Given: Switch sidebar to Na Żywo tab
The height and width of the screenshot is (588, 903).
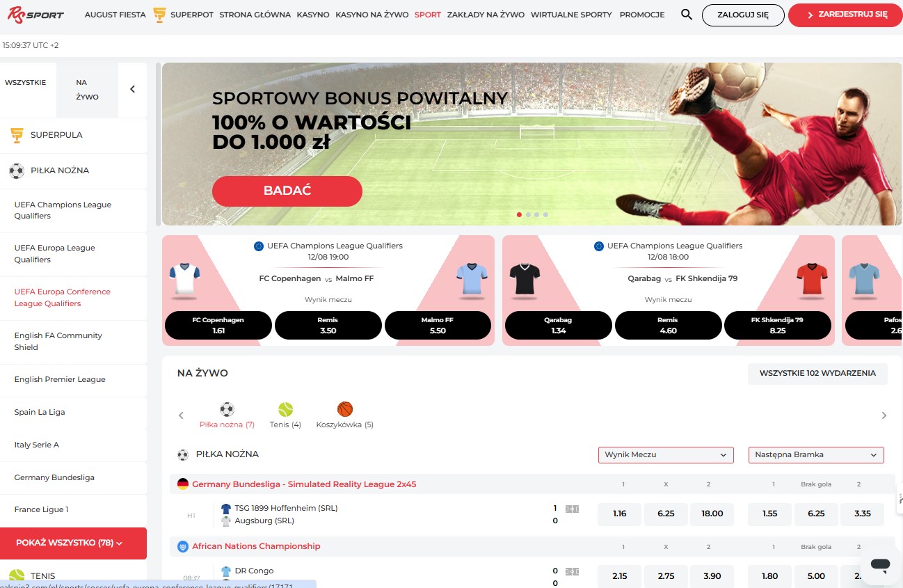Looking at the screenshot, I should coord(88,90).
